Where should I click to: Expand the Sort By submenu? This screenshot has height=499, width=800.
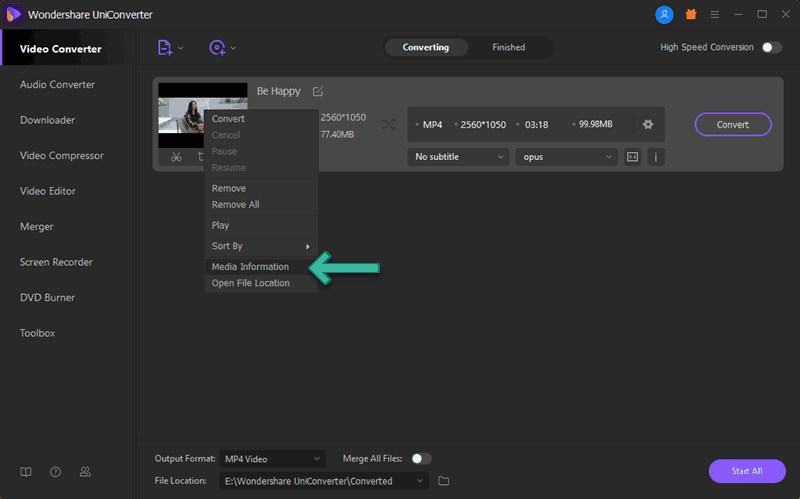click(261, 246)
